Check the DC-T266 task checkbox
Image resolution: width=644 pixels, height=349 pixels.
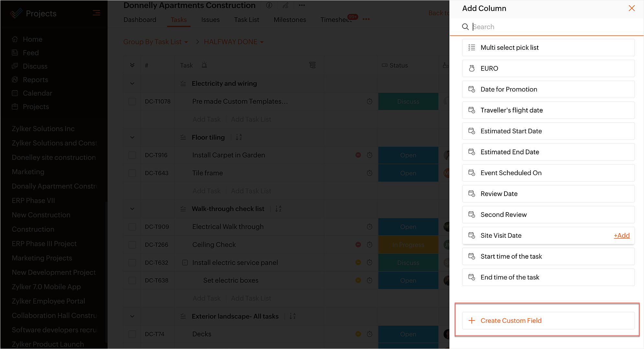pos(132,245)
